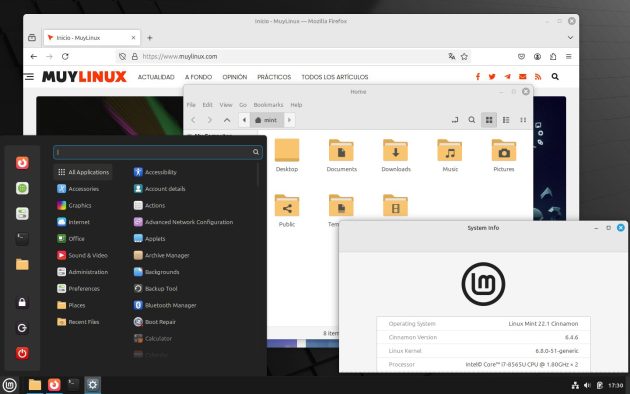Click the Firefox URL address bar

[293, 57]
